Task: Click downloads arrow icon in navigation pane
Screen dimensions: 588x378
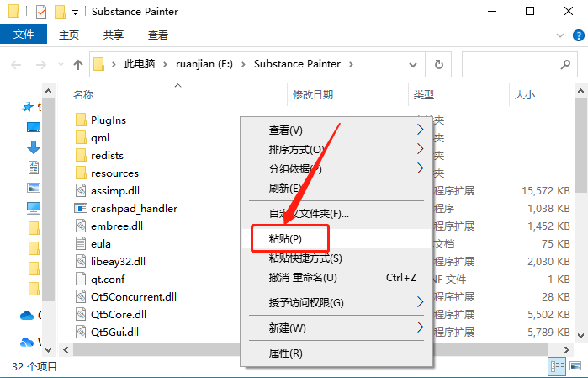Action: [x=34, y=147]
